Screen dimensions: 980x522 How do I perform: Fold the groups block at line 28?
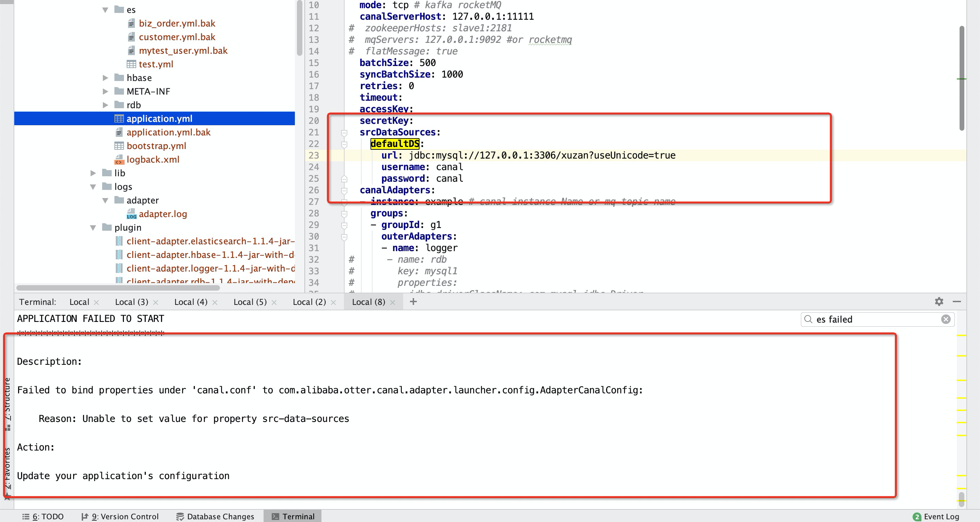coord(344,214)
